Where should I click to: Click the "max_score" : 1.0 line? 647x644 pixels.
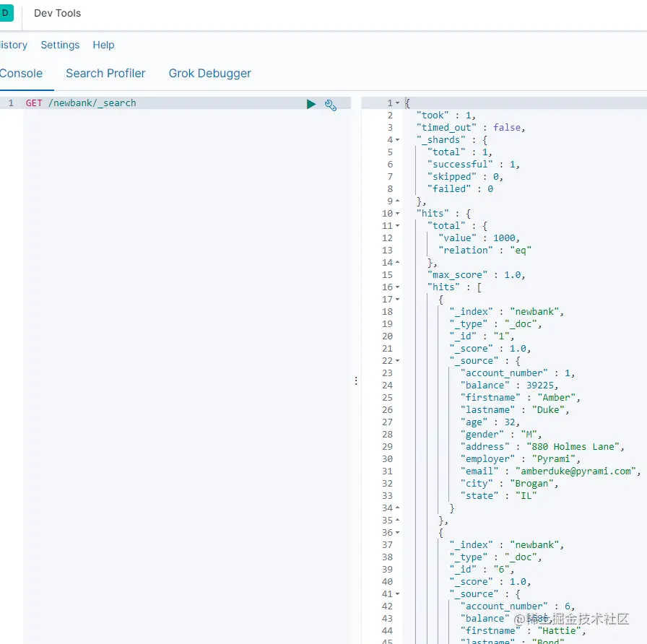pyautogui.click(x=476, y=275)
